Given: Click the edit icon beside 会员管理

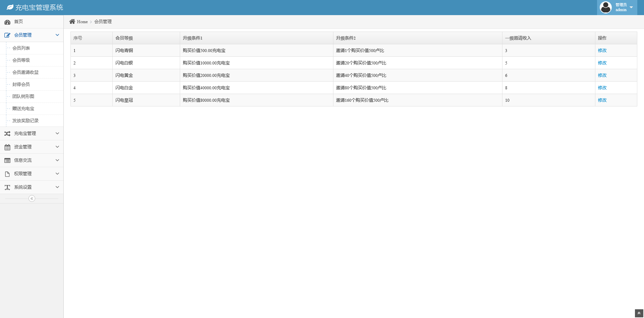Looking at the screenshot, I should pos(7,35).
